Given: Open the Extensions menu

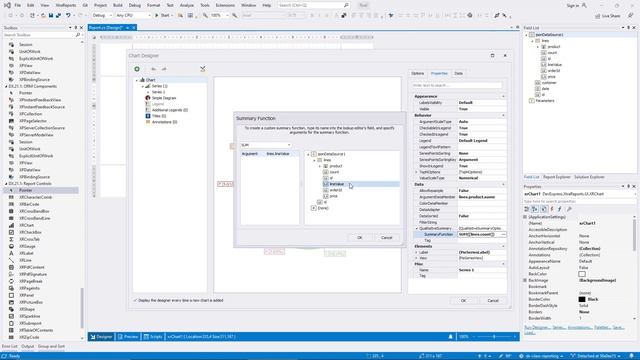Looking at the screenshot, I should (x=225, y=5).
